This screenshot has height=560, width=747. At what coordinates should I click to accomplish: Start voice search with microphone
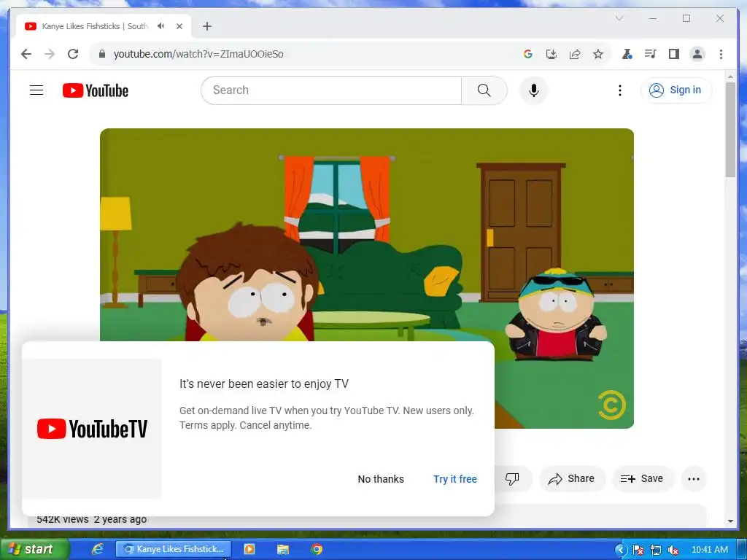(534, 90)
